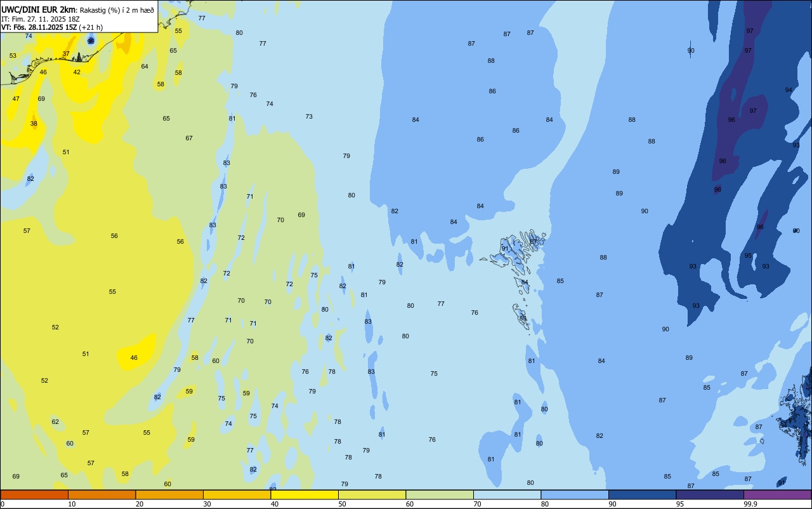Click the map value '62'
Viewport: 812px width, 509px height.
point(55,422)
